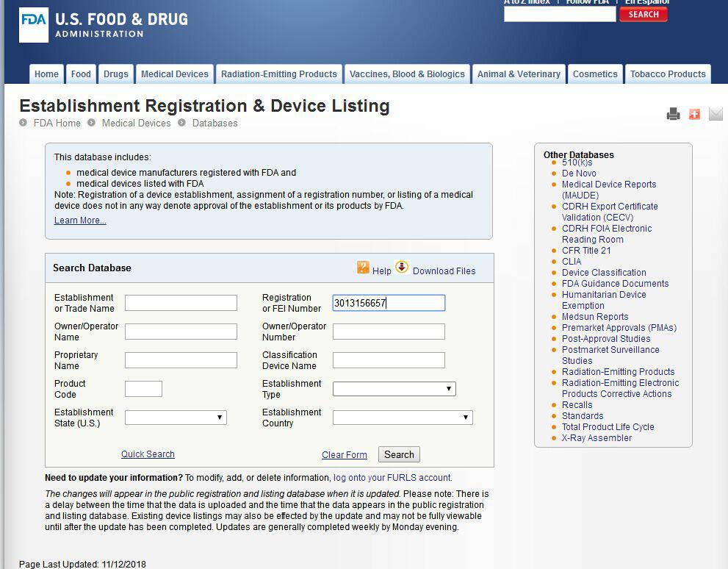This screenshot has width=728, height=569.
Task: Click the Learn More link
Action: point(80,221)
